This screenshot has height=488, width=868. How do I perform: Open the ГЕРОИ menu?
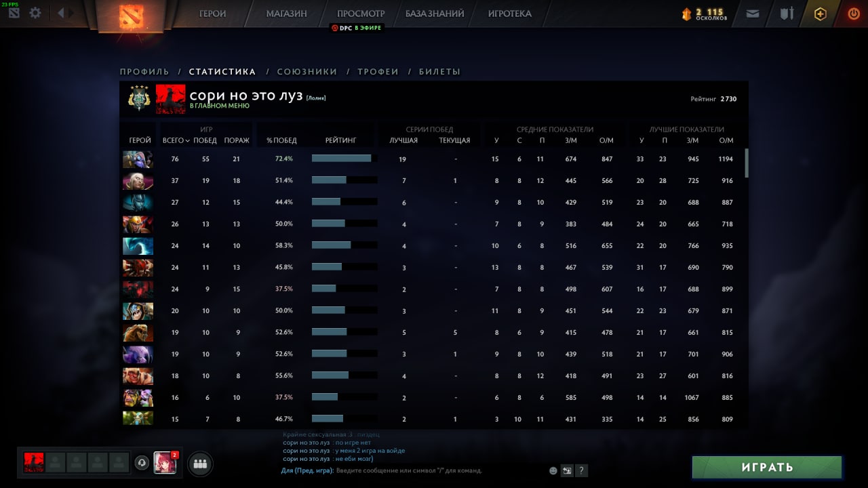[x=212, y=14]
